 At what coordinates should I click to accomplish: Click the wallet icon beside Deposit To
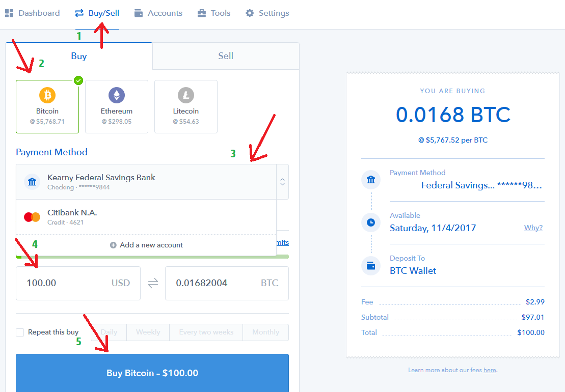tap(371, 266)
